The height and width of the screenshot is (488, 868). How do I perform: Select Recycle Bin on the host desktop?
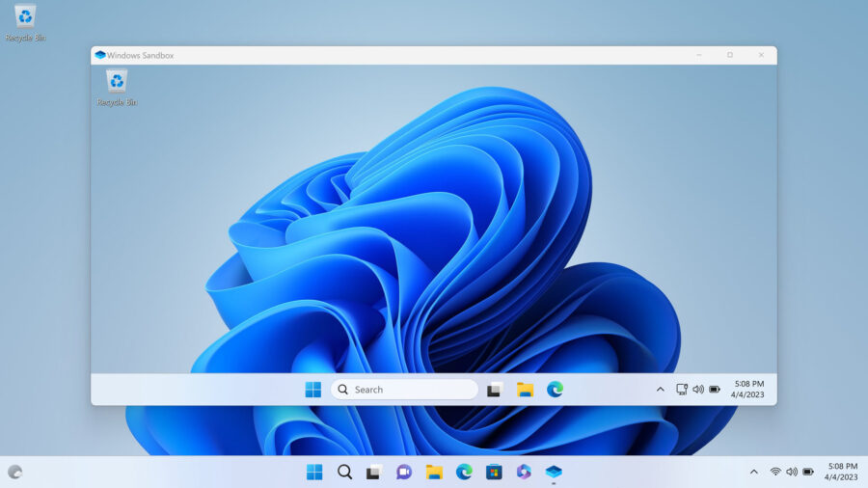[x=25, y=23]
